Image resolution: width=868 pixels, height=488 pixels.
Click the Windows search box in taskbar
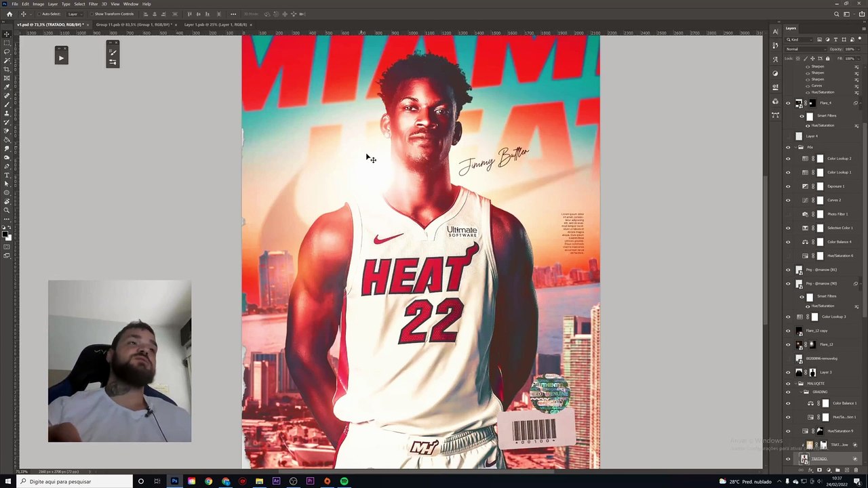point(73,482)
